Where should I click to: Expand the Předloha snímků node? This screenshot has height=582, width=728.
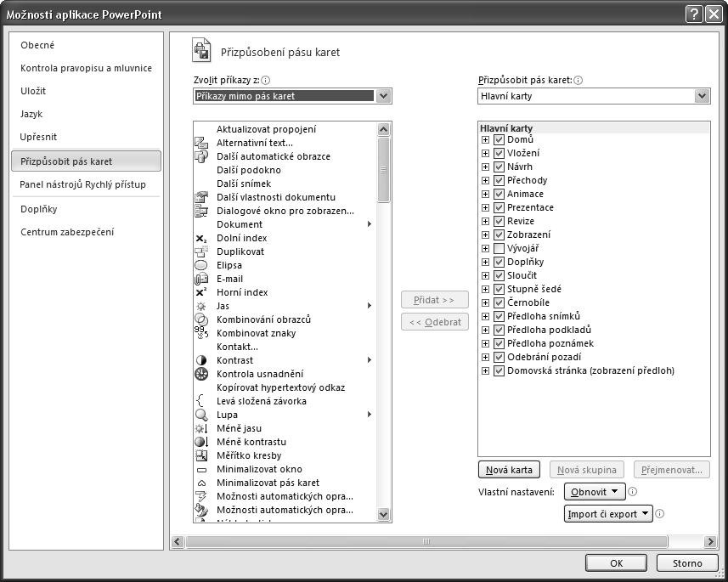point(485,316)
